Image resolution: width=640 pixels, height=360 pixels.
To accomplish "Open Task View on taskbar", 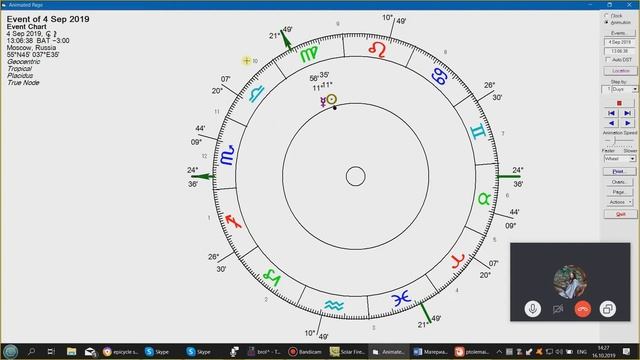I will (x=51, y=351).
